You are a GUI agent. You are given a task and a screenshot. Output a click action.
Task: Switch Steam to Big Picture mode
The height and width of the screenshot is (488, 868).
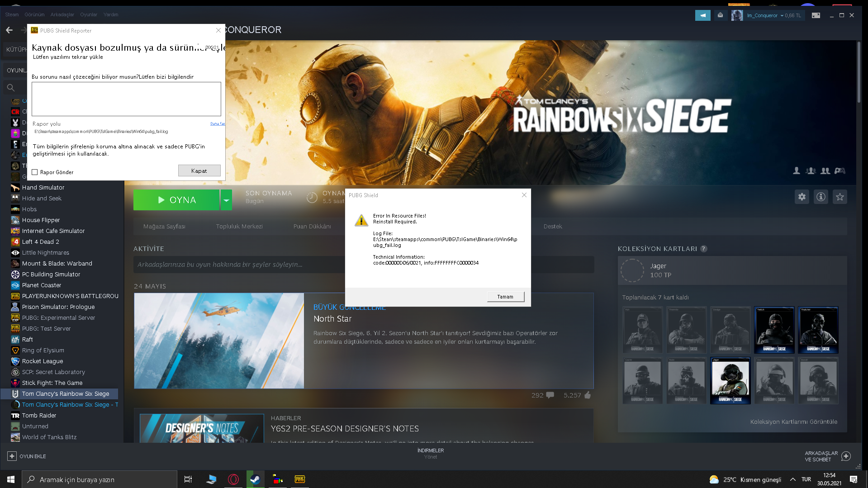[x=816, y=15]
